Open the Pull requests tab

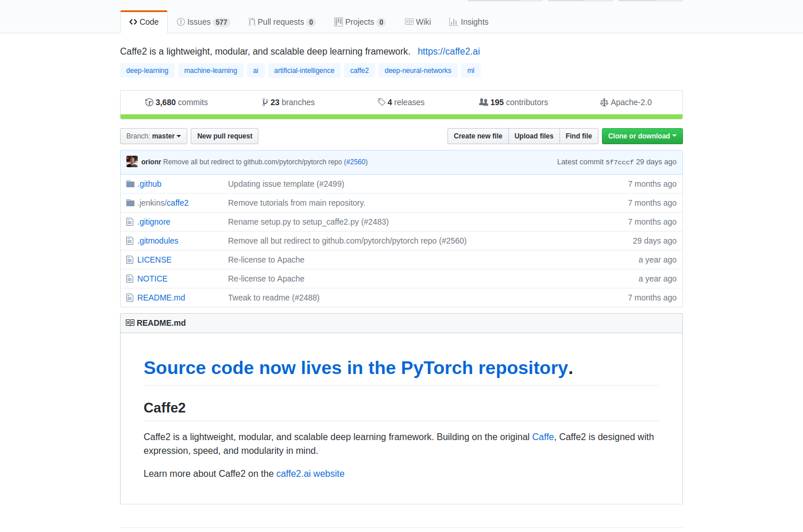pos(281,22)
